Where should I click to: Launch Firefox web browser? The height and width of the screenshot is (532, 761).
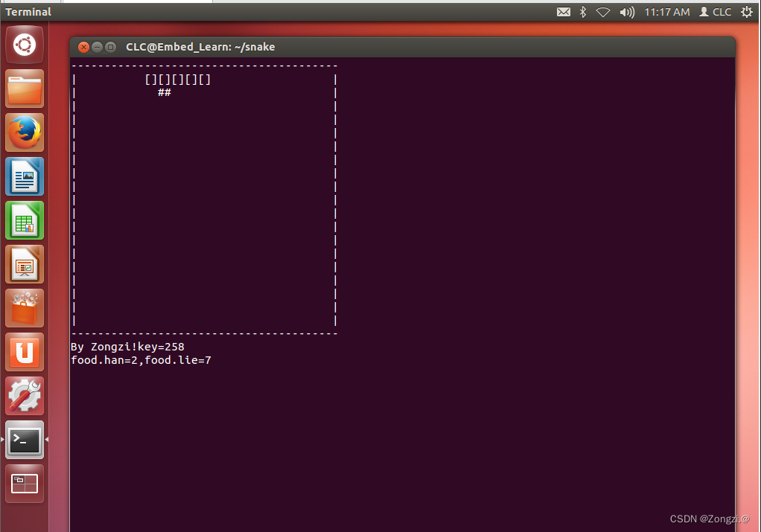tap(25, 132)
